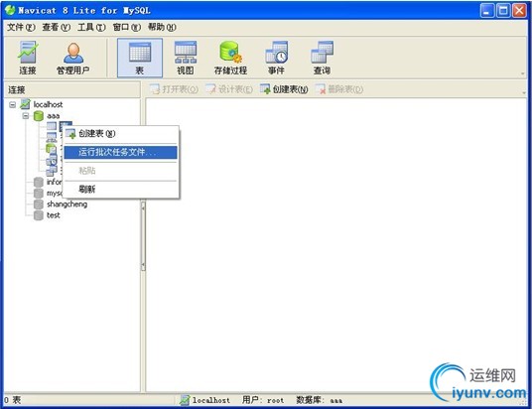Viewport: 532px width, 409px height.
Task: Click the 数据库: aaa status text
Action: coord(320,400)
